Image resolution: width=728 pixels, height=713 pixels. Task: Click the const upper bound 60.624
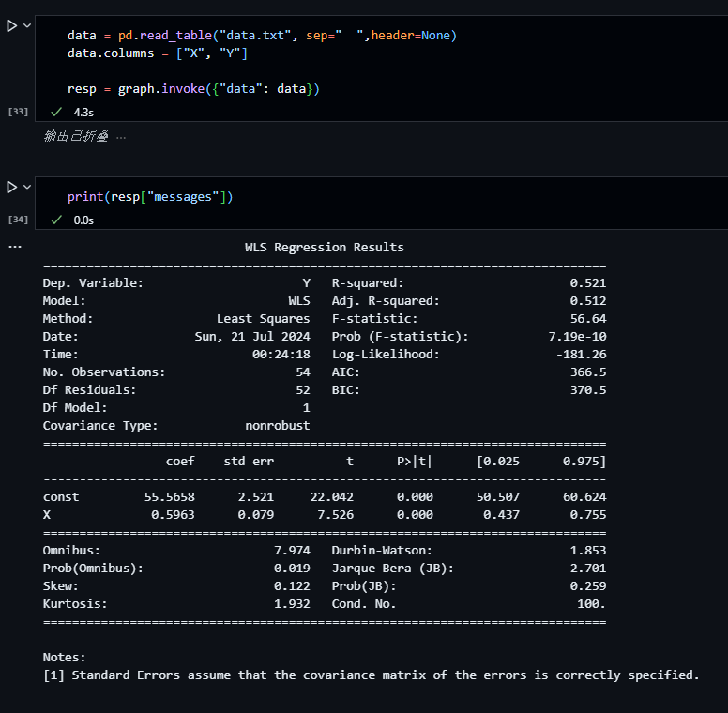(584, 497)
